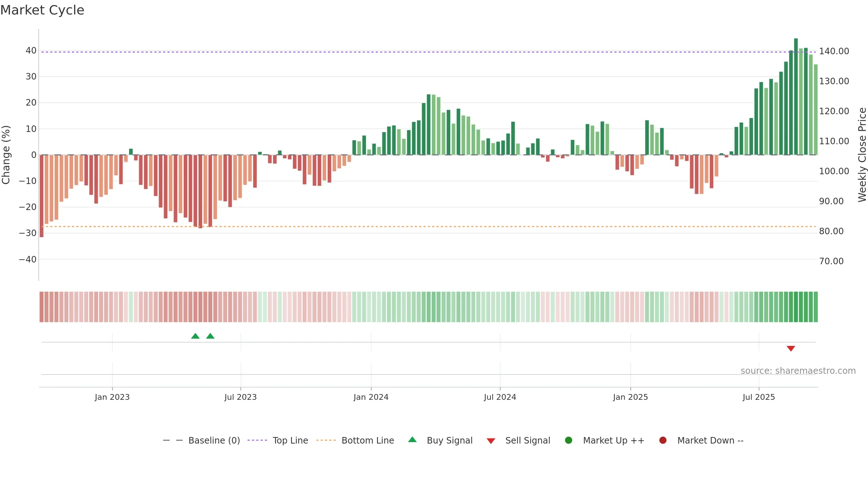Click the gray dashed Baseline legend sample
Screen dimensions: 868x488
click(173, 440)
